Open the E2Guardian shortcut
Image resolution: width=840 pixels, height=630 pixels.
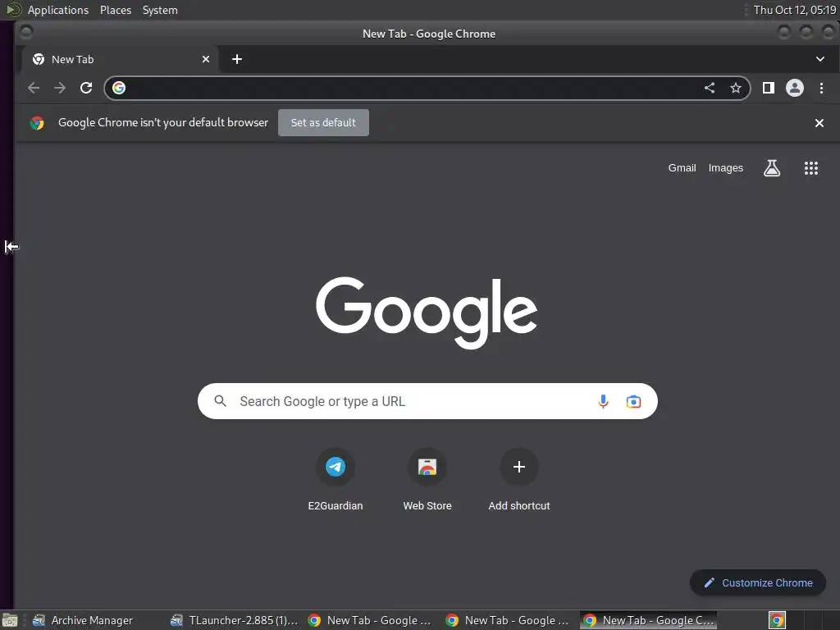(336, 479)
